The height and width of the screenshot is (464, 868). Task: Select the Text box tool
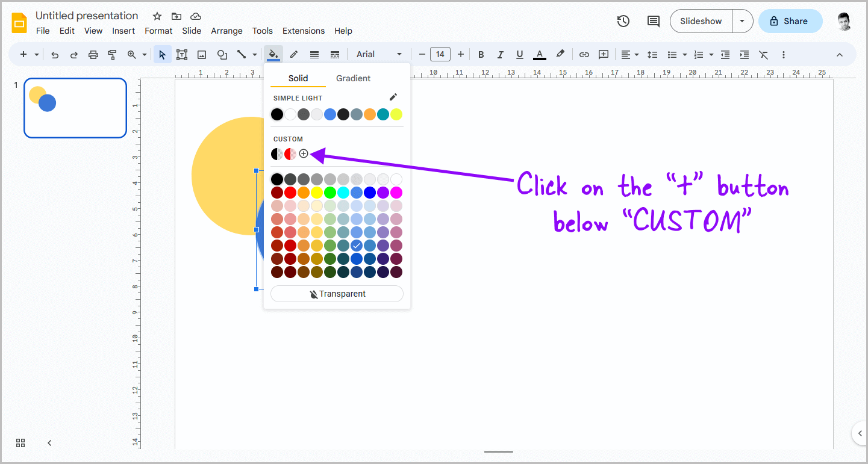[181, 54]
